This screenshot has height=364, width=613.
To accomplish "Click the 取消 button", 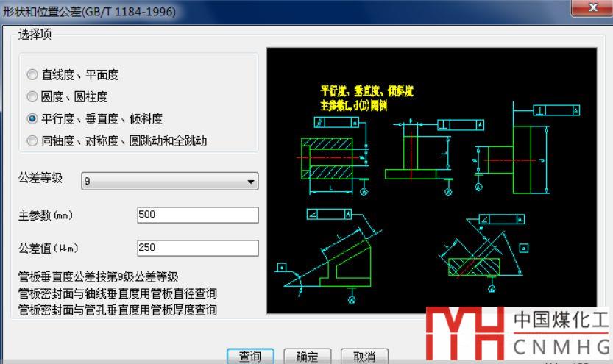I will (x=364, y=356).
